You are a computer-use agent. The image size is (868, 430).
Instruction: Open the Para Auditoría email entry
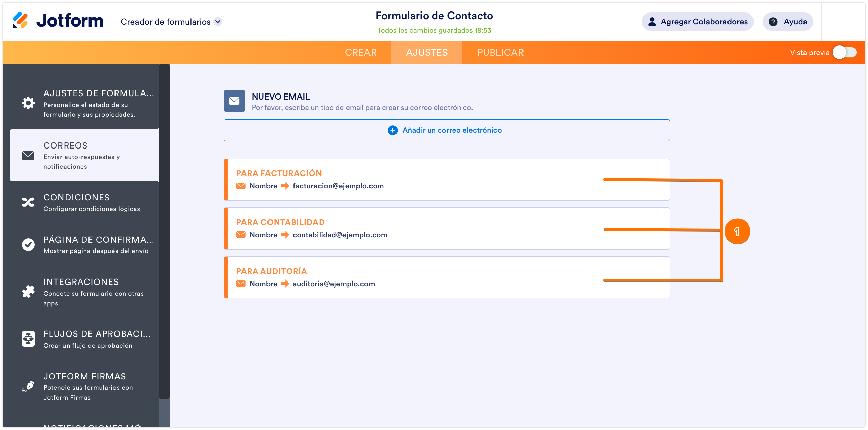click(405, 277)
